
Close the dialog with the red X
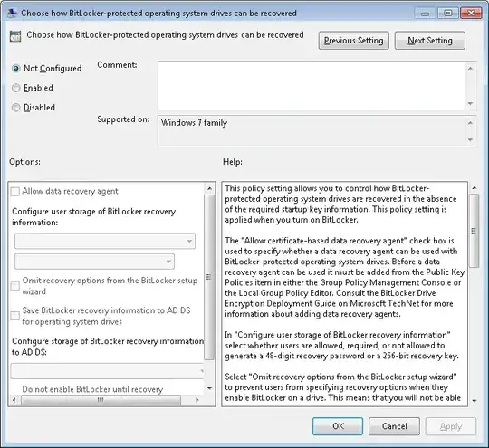[471, 13]
